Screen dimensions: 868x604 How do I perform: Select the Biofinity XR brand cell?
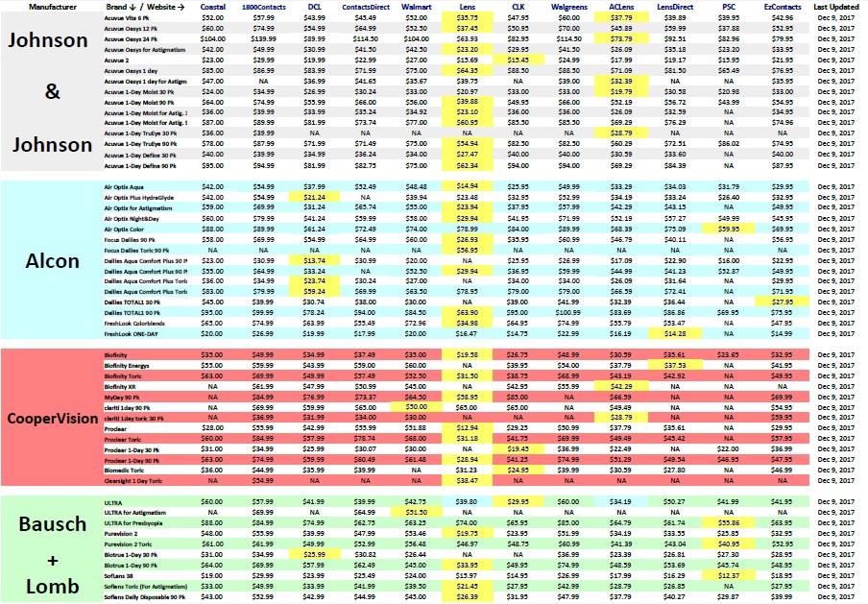(120, 387)
